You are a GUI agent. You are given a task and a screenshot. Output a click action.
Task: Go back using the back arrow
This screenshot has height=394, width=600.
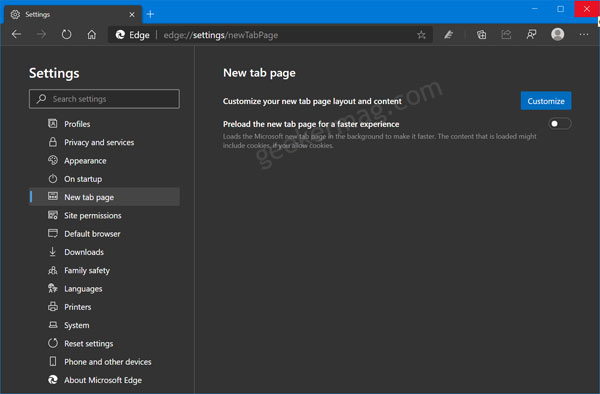[x=16, y=35]
